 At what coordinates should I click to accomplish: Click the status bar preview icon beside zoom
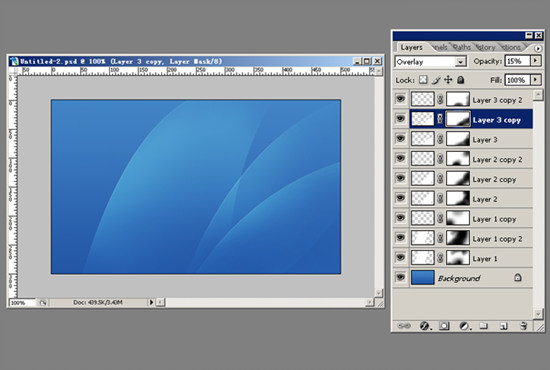coord(42,302)
